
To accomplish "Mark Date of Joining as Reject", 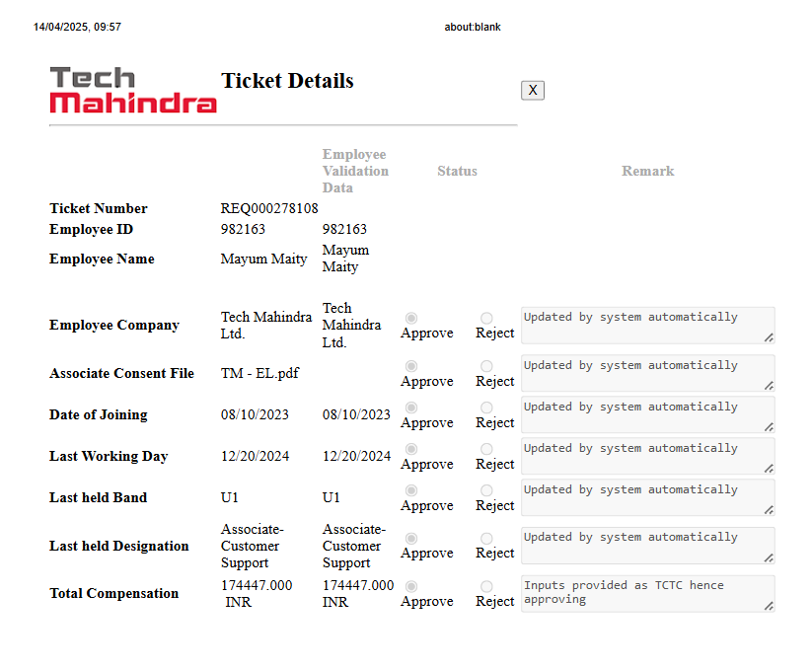I will pyautogui.click(x=486, y=408).
